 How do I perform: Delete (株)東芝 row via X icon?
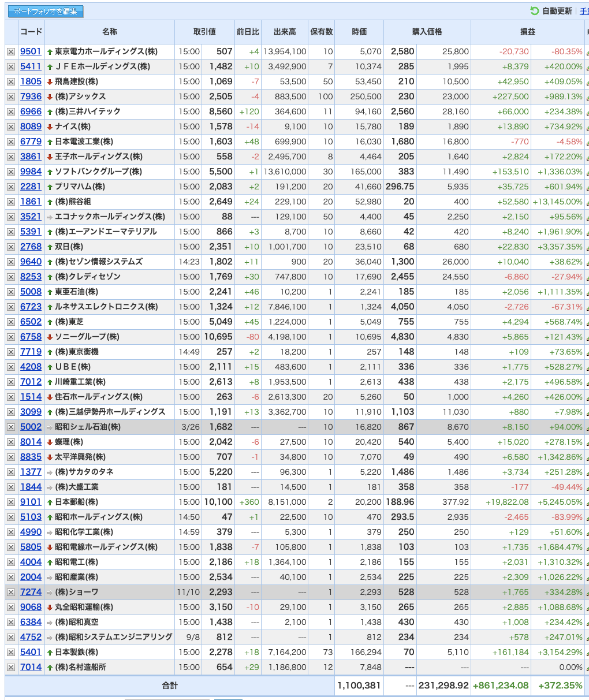[11, 322]
